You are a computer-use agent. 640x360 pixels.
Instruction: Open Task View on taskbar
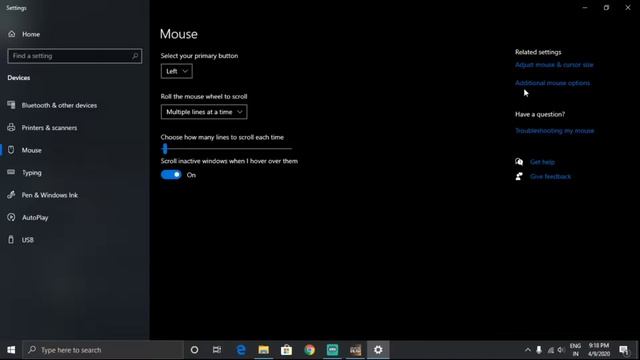point(217,350)
